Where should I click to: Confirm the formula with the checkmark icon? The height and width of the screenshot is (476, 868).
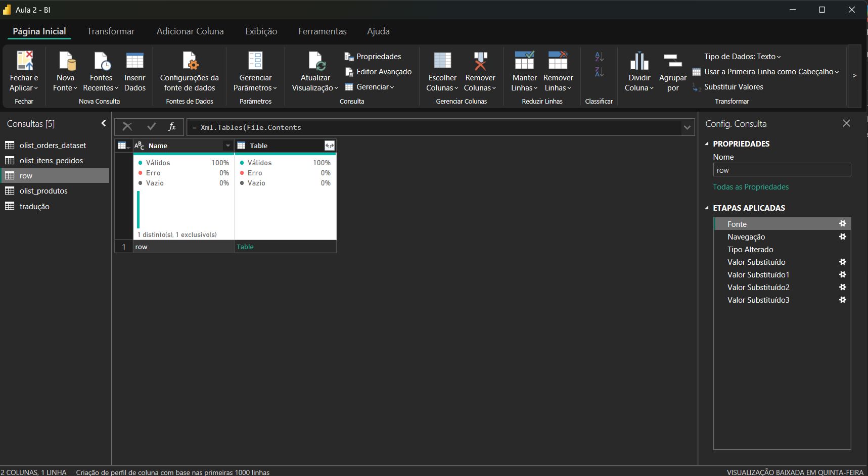coord(151,127)
